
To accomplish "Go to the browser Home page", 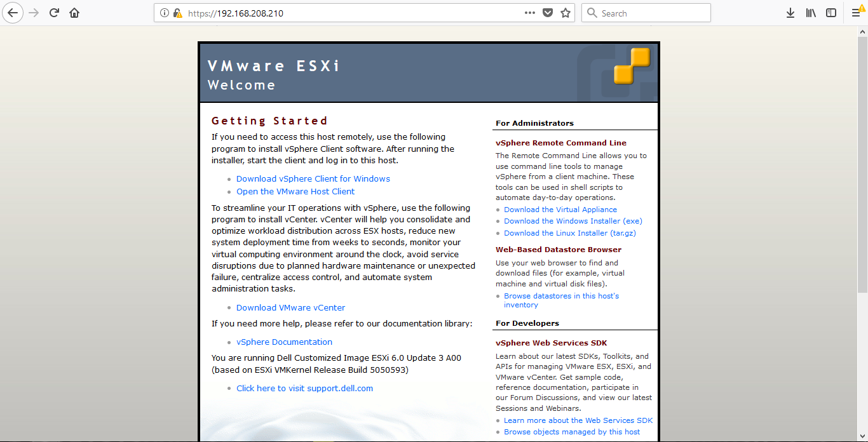I will pyautogui.click(x=74, y=13).
